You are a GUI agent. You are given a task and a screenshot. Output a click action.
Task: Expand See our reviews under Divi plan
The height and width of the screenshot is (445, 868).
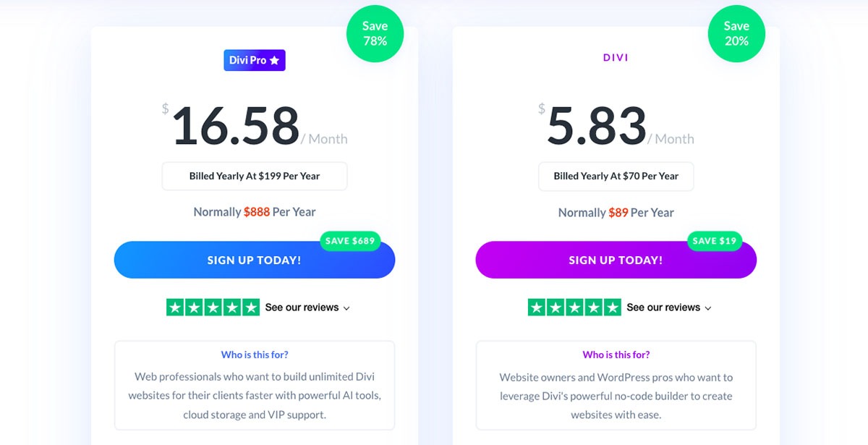coord(669,308)
